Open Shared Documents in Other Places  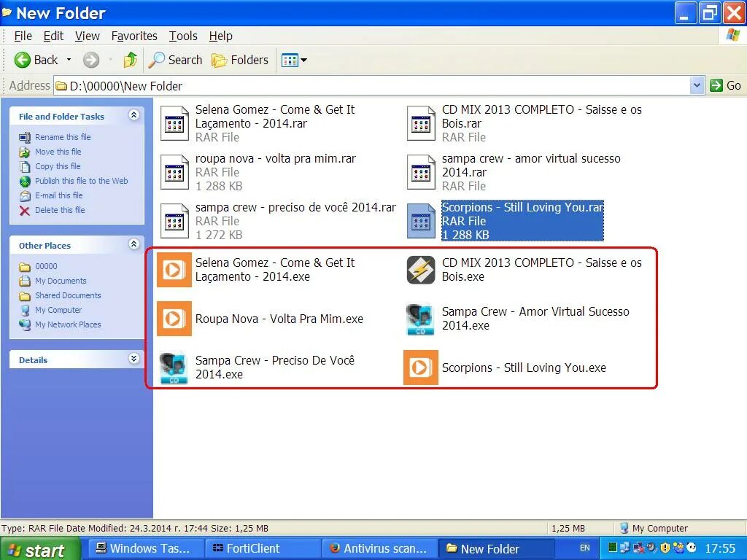click(x=68, y=295)
